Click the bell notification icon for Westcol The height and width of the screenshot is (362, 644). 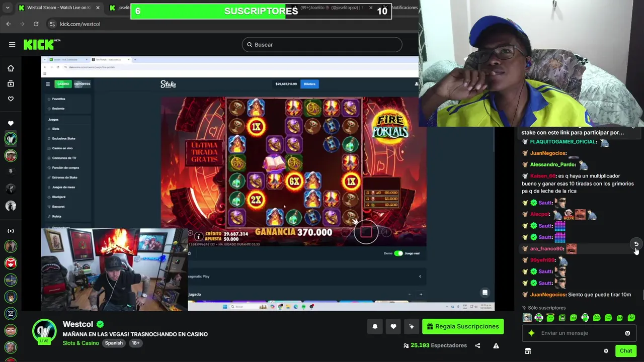[375, 326]
